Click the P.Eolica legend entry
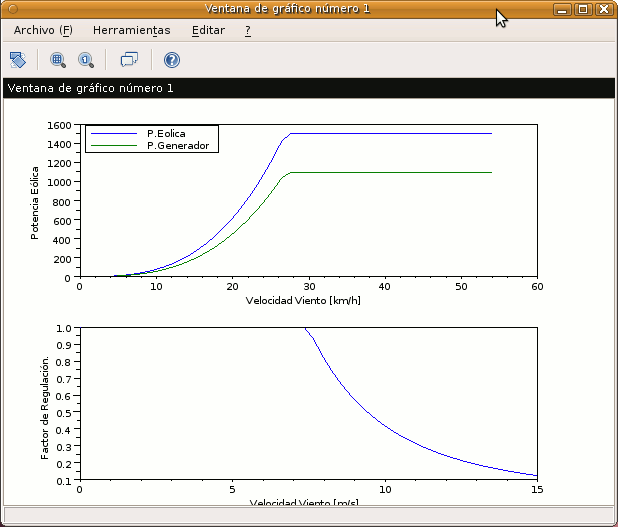618x527 pixels. [166, 134]
